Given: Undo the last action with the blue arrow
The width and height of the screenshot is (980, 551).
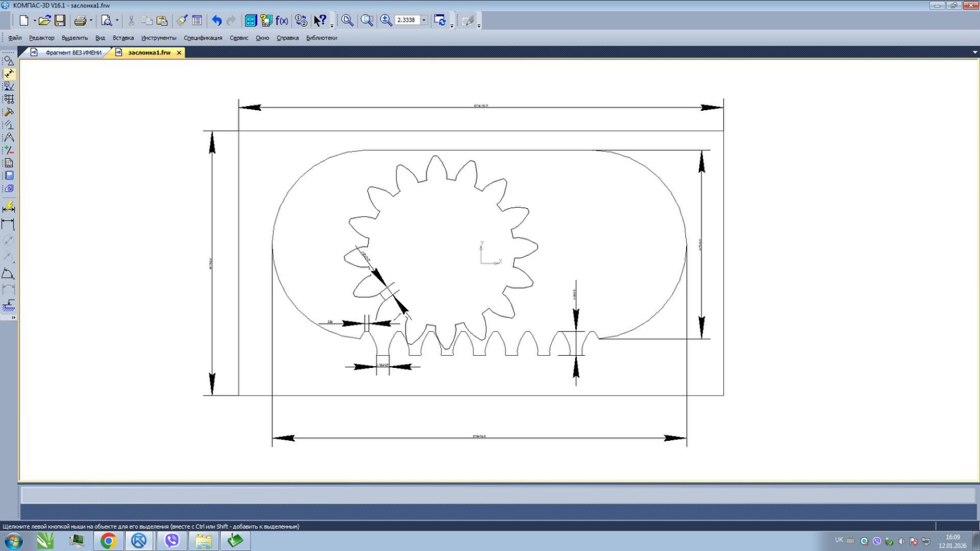Looking at the screenshot, I should tap(217, 20).
